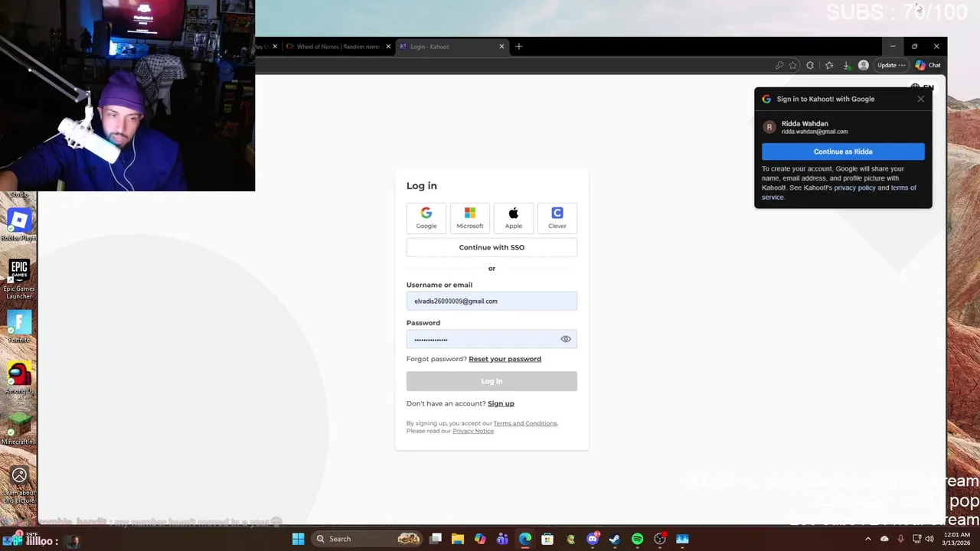Select the Clever login option
Image resolution: width=980 pixels, height=551 pixels.
click(557, 217)
